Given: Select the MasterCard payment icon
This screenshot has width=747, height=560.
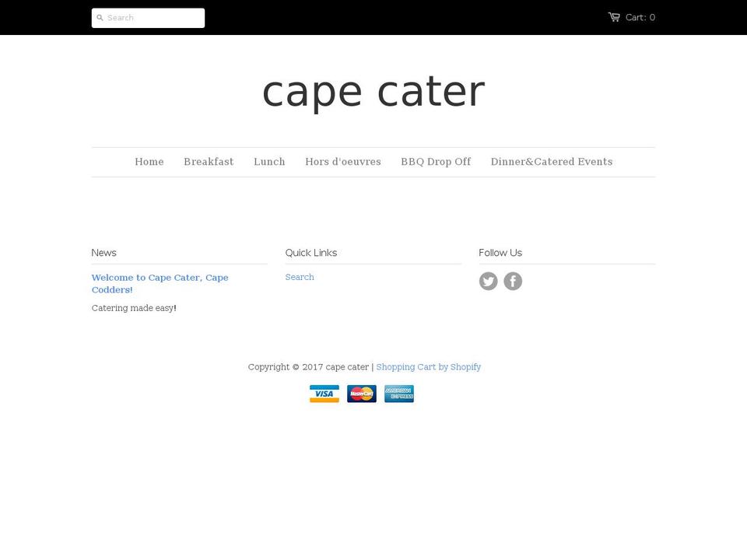Looking at the screenshot, I should click(362, 394).
